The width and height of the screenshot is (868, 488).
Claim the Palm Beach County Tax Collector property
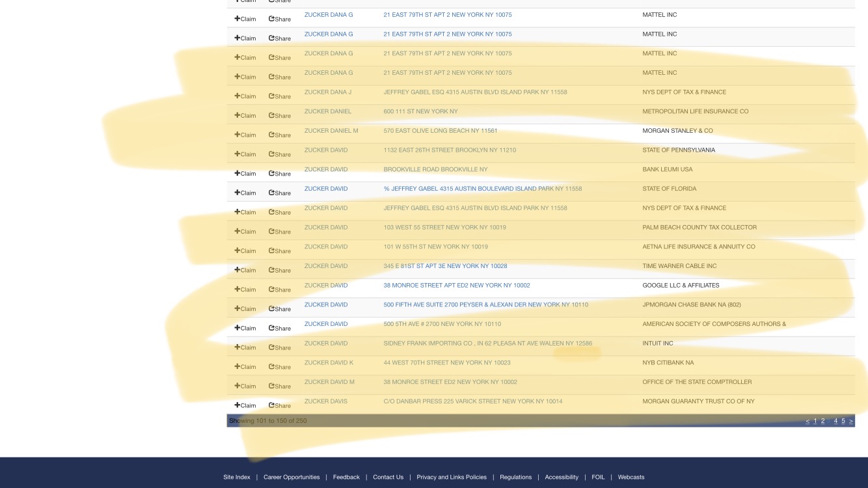(245, 232)
